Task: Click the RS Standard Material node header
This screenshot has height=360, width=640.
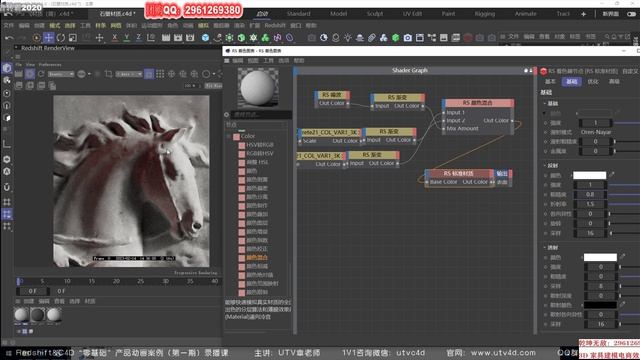Action: coord(458,173)
